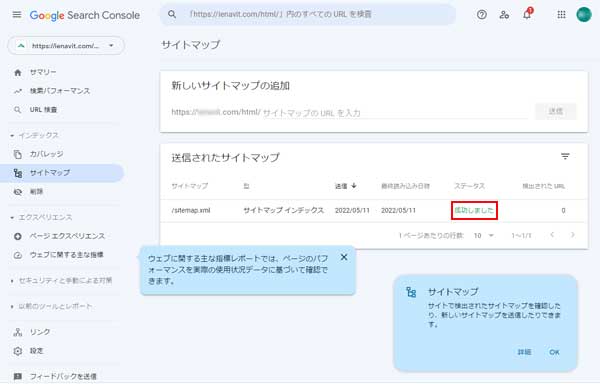Open カバレッジ report

click(x=46, y=154)
